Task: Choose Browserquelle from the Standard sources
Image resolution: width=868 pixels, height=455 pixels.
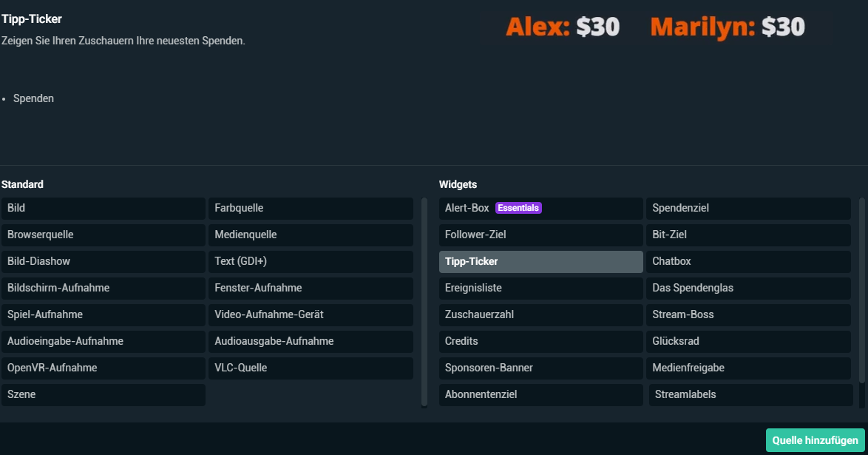Action: pos(103,235)
